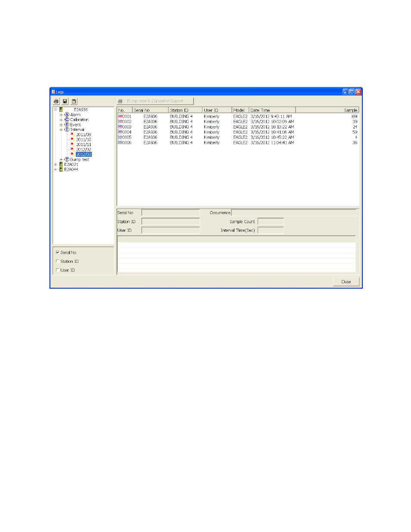
Task: Click sample value 59
Action: (355, 132)
